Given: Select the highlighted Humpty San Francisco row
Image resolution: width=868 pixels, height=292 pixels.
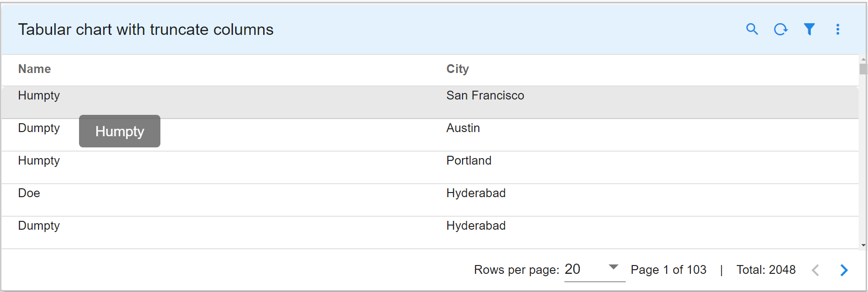Looking at the screenshot, I should click(x=279, y=95).
